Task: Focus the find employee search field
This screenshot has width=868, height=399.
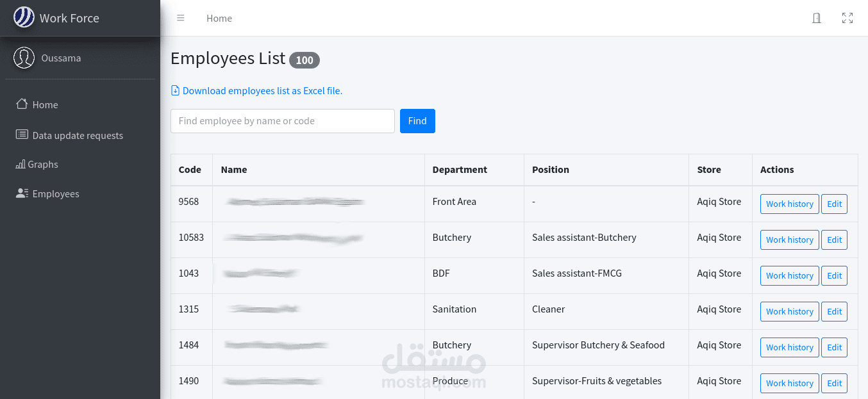Action: (282, 121)
